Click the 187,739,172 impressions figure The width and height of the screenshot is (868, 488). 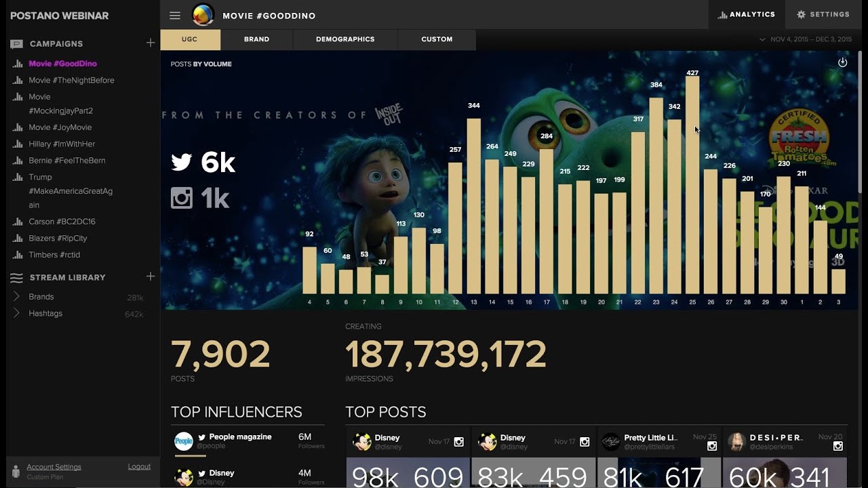[x=446, y=354]
